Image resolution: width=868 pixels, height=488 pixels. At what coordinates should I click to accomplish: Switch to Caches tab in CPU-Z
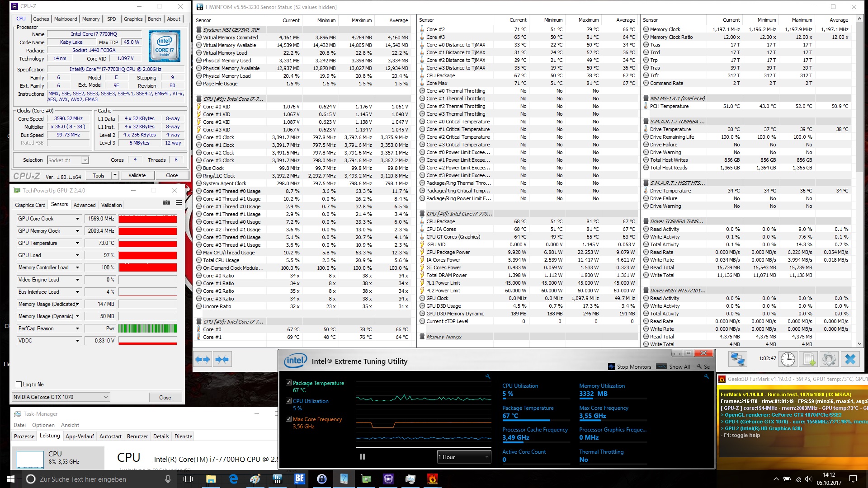tap(41, 19)
